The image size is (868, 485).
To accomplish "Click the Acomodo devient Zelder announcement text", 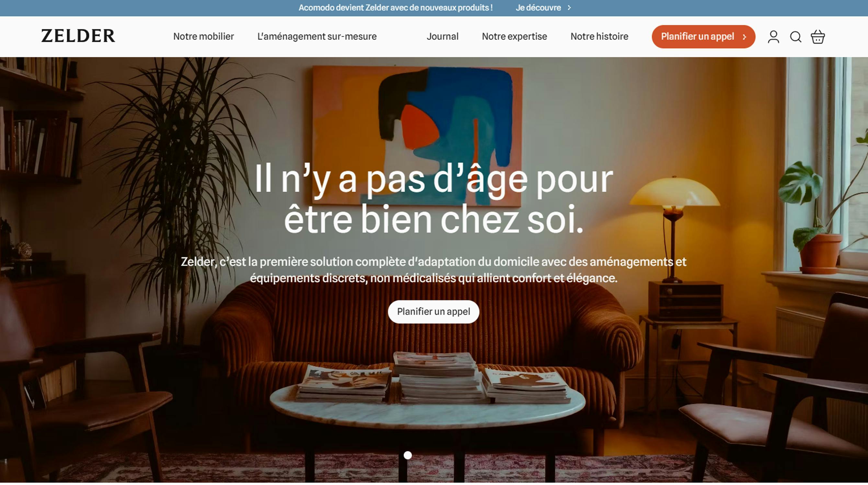I will click(x=395, y=7).
